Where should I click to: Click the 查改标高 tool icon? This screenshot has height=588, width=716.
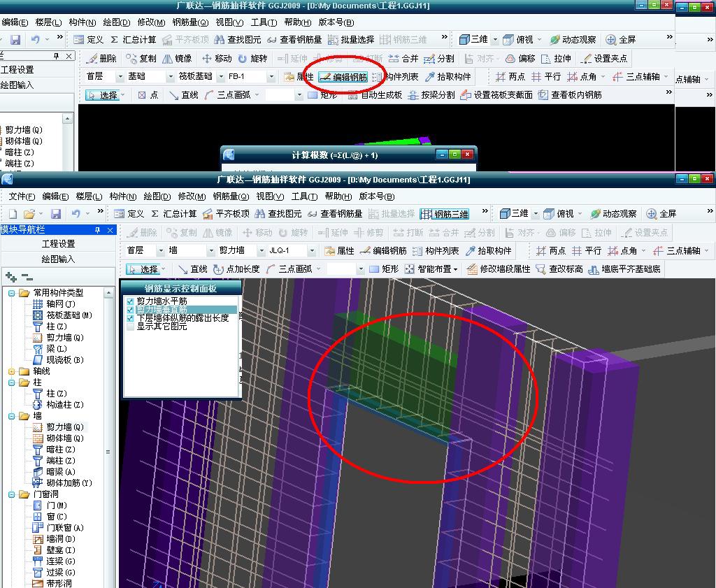pos(540,269)
